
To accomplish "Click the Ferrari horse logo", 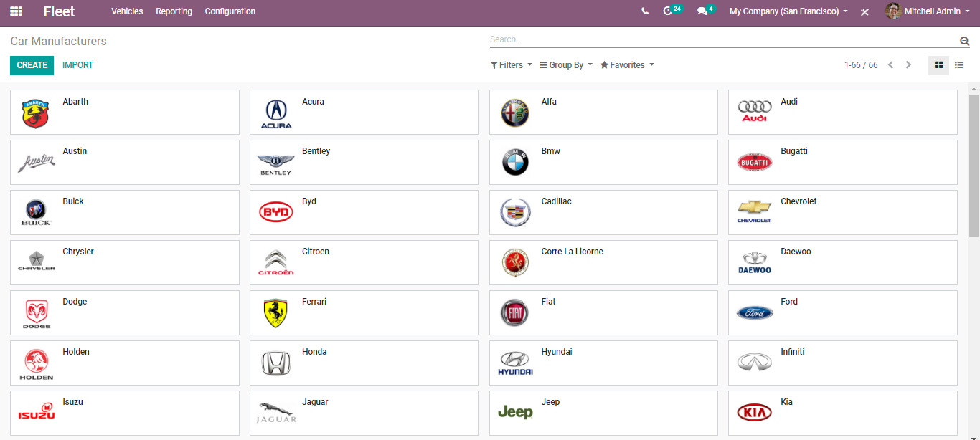I will click(x=275, y=313).
